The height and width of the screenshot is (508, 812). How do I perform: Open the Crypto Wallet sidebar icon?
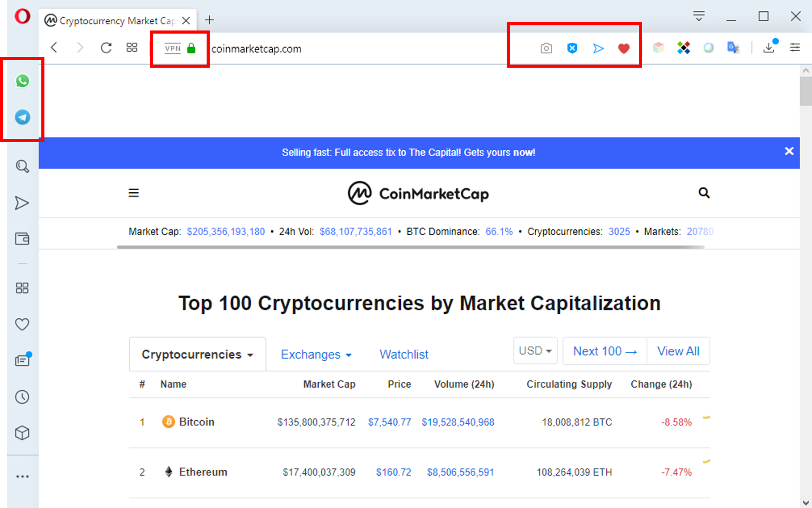[22, 239]
